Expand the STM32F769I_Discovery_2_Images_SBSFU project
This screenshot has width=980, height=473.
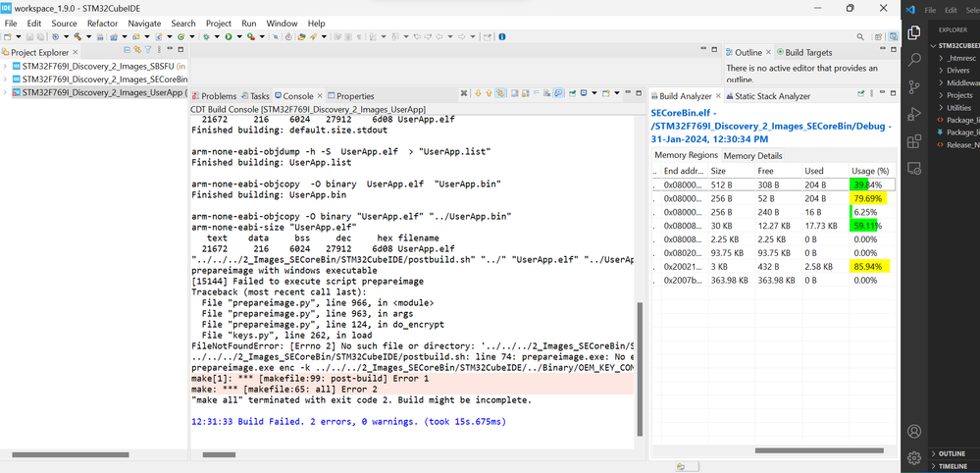click(6, 66)
